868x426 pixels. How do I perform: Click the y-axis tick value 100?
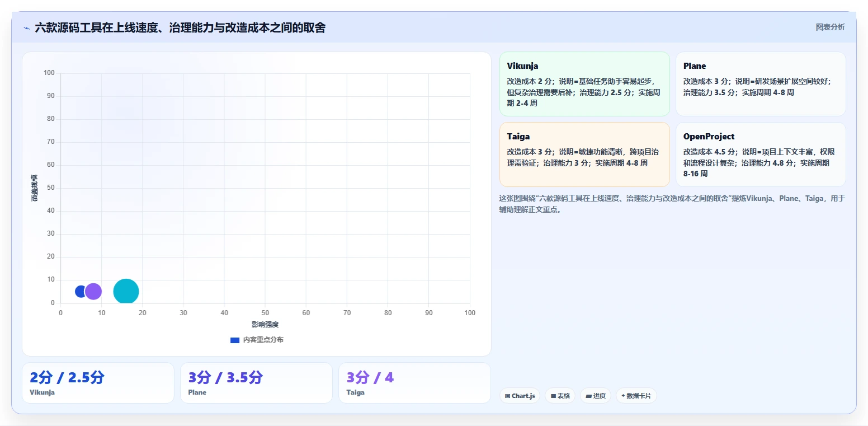[49, 73]
